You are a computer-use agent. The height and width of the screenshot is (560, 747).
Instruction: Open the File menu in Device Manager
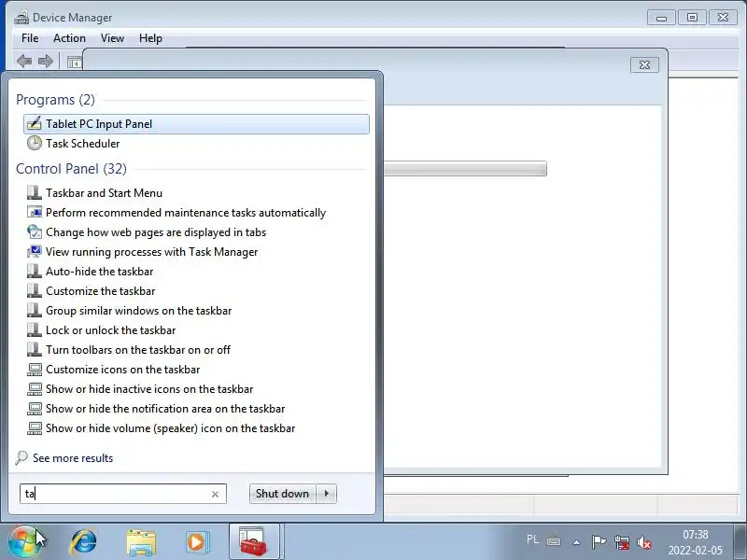pos(30,38)
